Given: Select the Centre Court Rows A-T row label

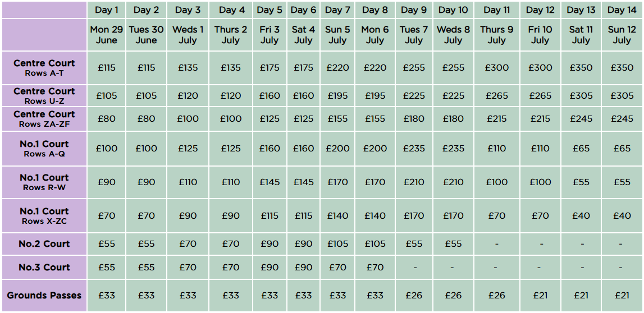Looking at the screenshot, I should click(x=44, y=68).
